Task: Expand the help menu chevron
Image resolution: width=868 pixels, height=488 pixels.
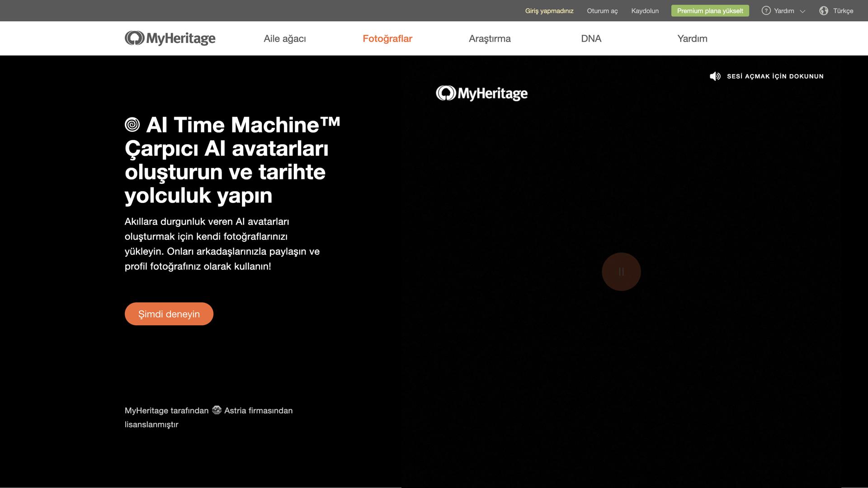Action: click(802, 11)
